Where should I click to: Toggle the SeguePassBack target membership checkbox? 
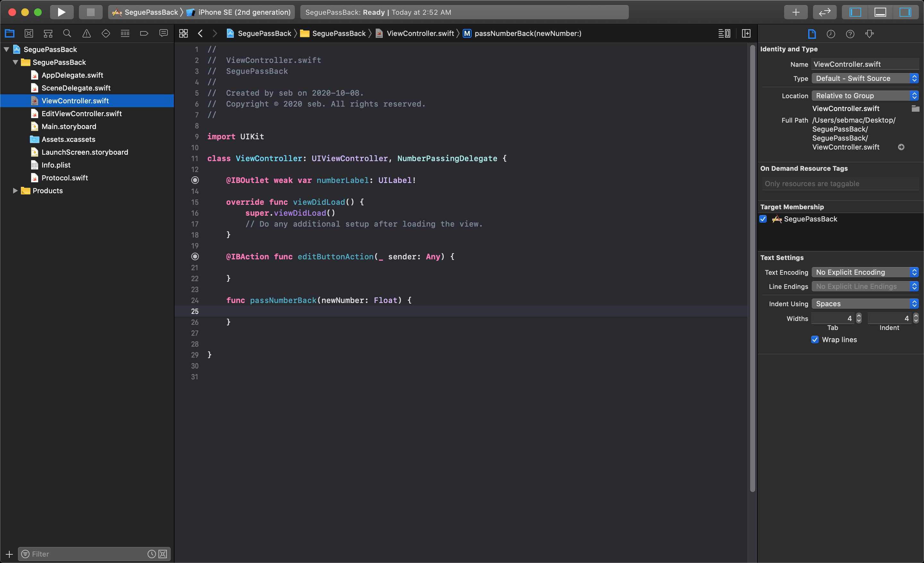(x=764, y=219)
